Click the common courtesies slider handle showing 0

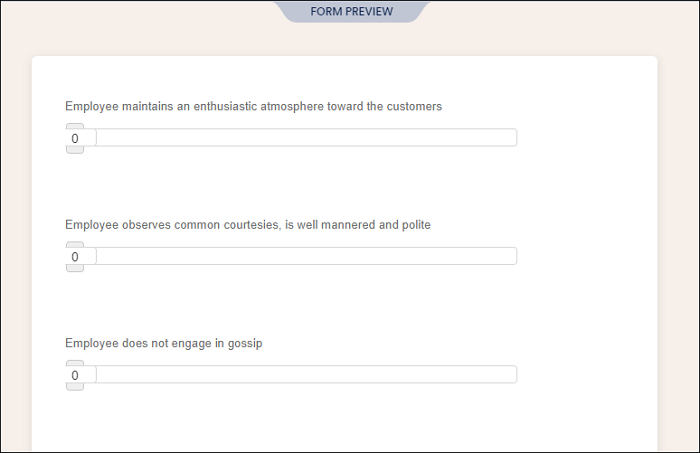(81, 257)
